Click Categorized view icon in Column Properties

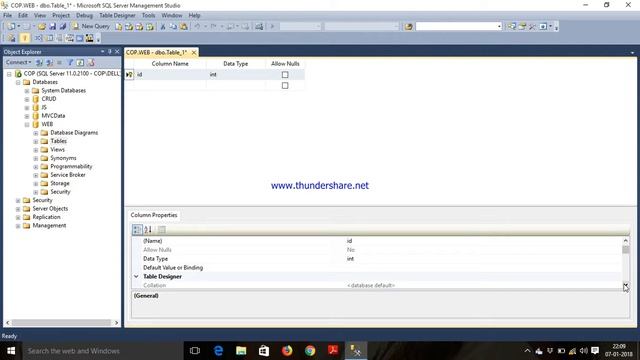point(137,229)
